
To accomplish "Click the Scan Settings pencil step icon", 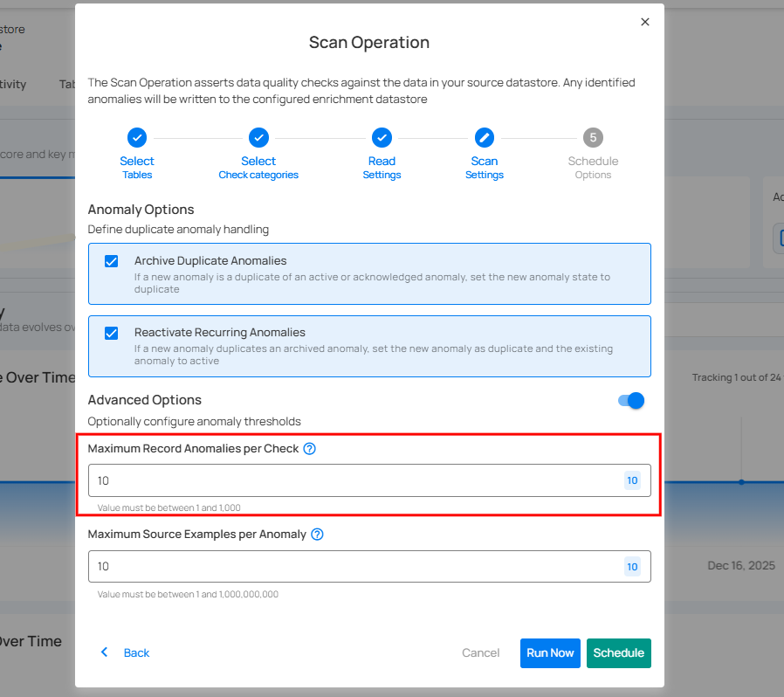I will [x=484, y=137].
